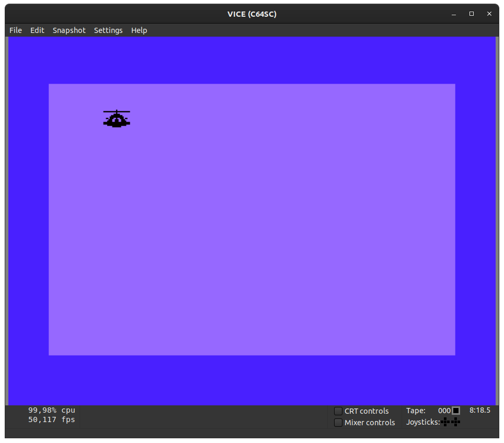
Task: Open the Settings menu
Action: [x=108, y=30]
